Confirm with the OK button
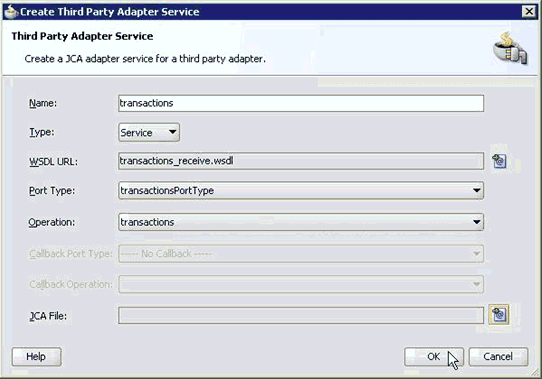This screenshot has width=542, height=379. coord(434,357)
